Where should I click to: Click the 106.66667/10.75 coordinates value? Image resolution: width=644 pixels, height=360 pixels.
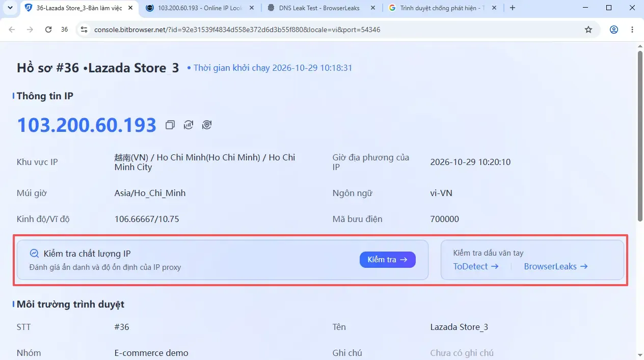coord(147,219)
